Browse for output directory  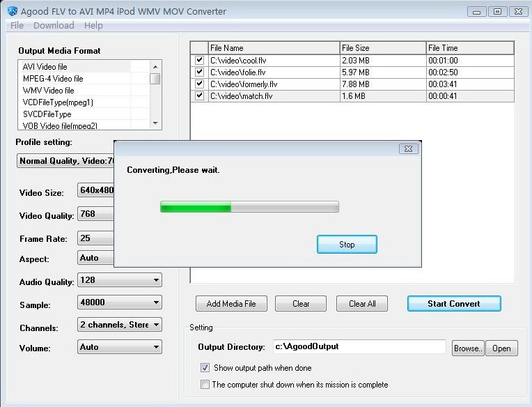[468, 348]
